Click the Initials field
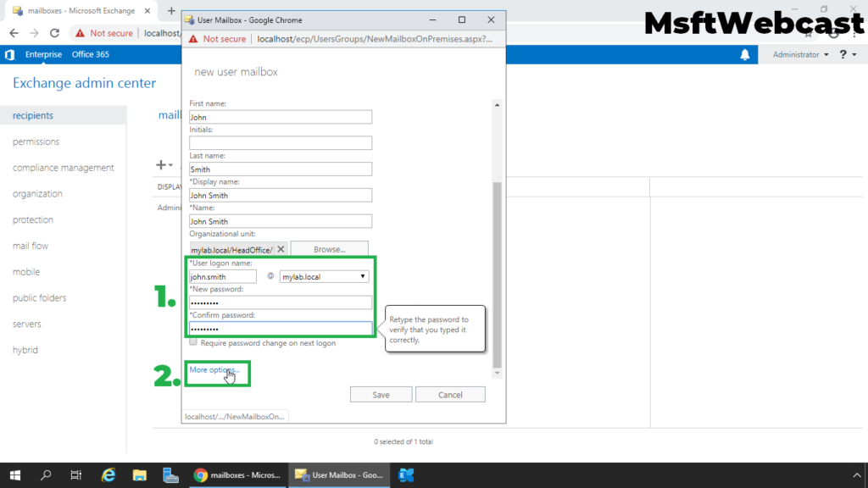The image size is (868, 488). [x=281, y=142]
